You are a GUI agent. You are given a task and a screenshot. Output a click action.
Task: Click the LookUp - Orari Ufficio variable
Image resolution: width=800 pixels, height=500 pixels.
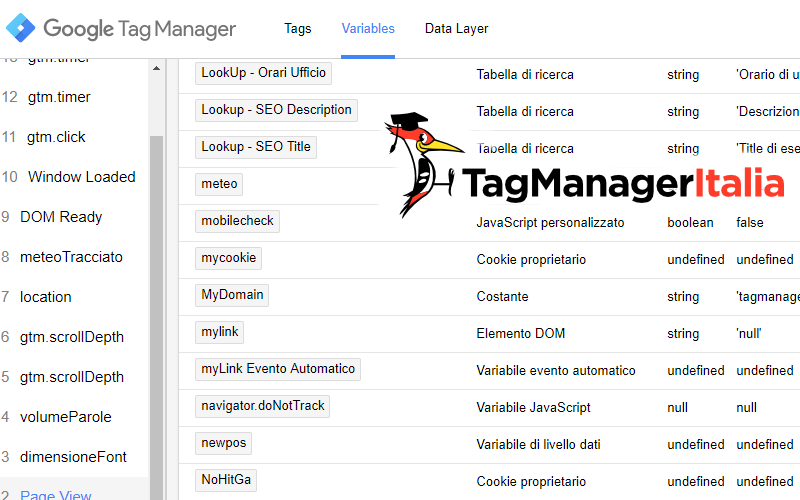263,73
